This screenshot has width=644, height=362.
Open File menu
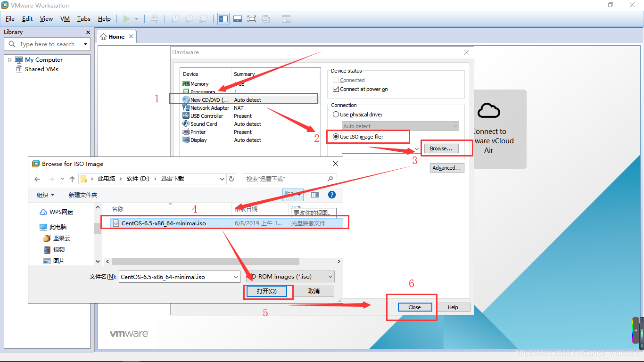pos(10,19)
